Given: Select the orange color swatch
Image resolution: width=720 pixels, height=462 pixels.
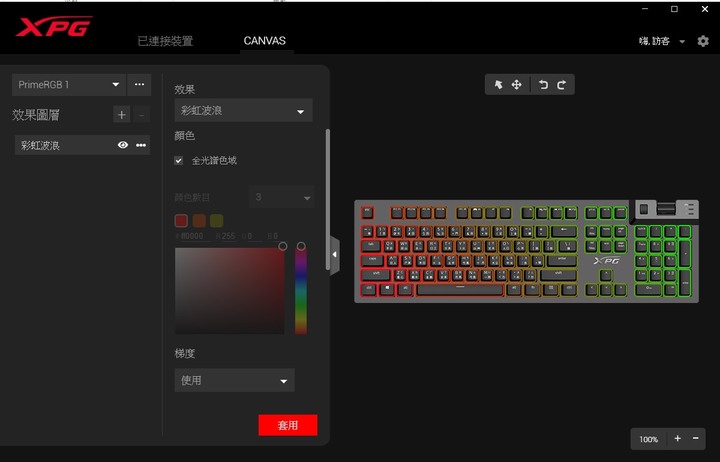Looking at the screenshot, I should coord(199,221).
